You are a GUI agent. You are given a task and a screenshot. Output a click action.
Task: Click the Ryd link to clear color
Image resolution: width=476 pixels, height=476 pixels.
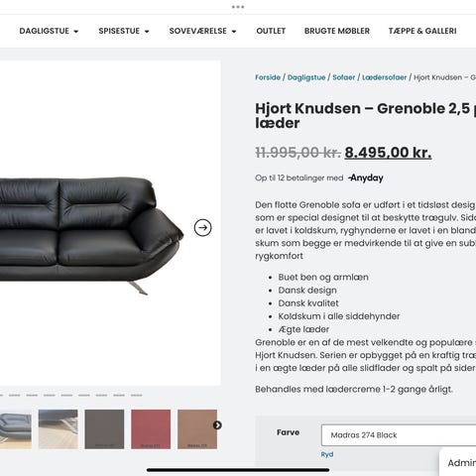pos(327,454)
